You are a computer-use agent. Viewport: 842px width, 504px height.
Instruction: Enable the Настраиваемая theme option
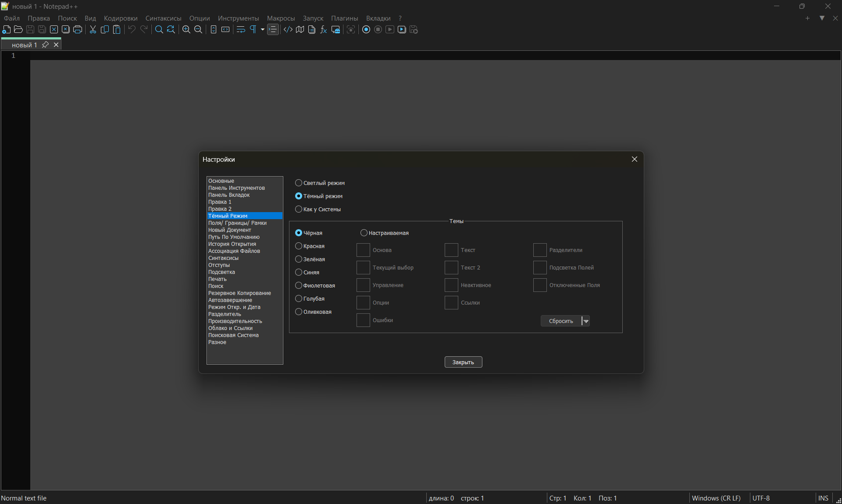[364, 233]
